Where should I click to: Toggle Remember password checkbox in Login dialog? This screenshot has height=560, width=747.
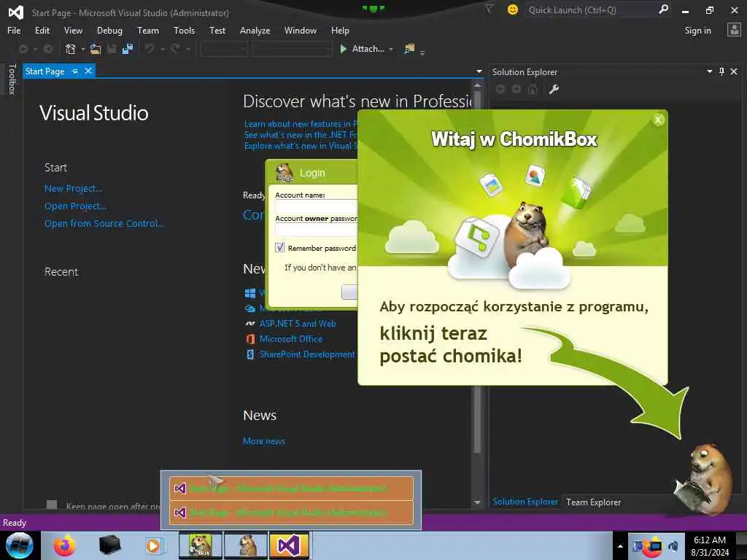[279, 248]
